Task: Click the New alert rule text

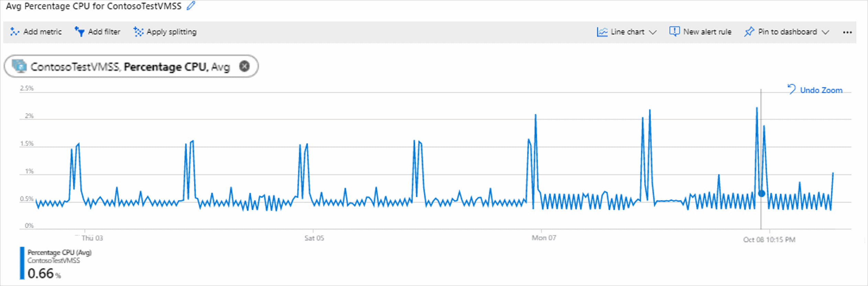Action: (x=707, y=32)
